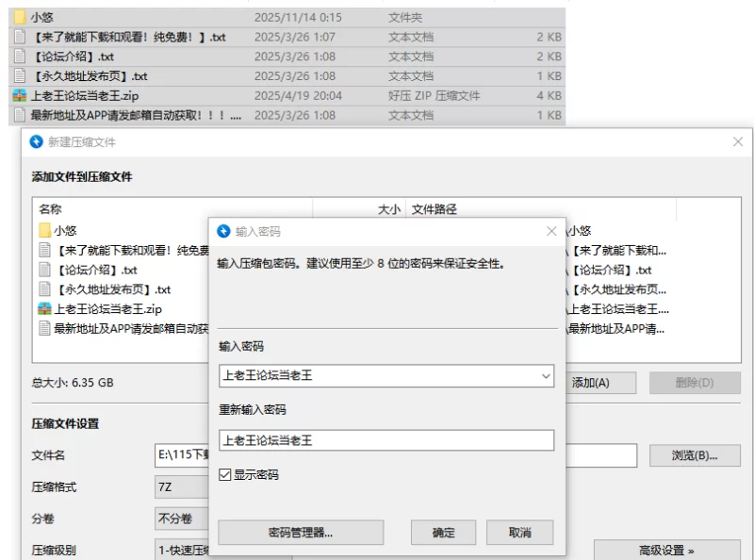Click the 重新输入密码 text field
Image resolution: width=754 pixels, height=560 pixels.
tap(385, 440)
